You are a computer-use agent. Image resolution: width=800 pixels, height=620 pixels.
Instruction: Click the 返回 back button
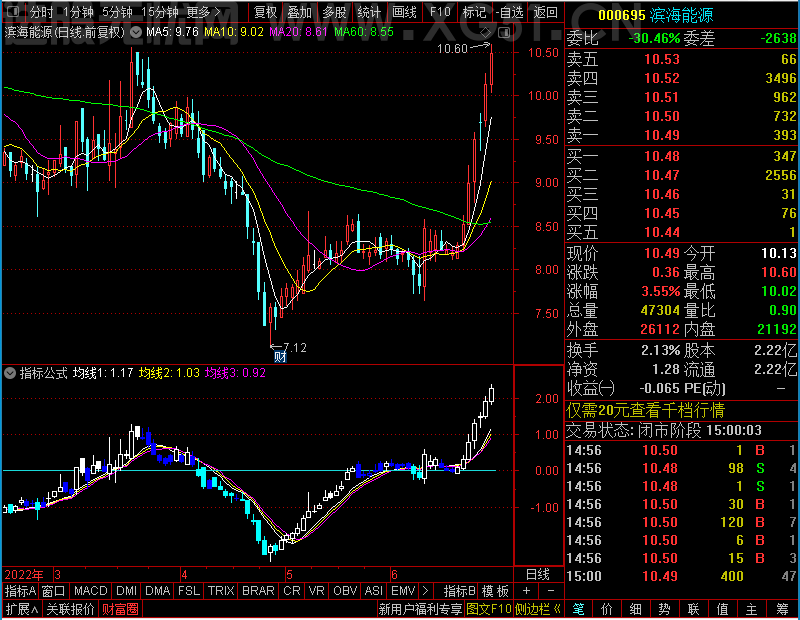545,12
